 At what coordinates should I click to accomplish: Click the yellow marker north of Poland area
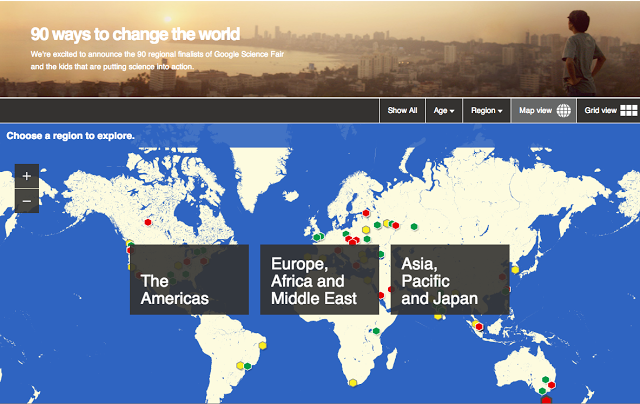366,230
